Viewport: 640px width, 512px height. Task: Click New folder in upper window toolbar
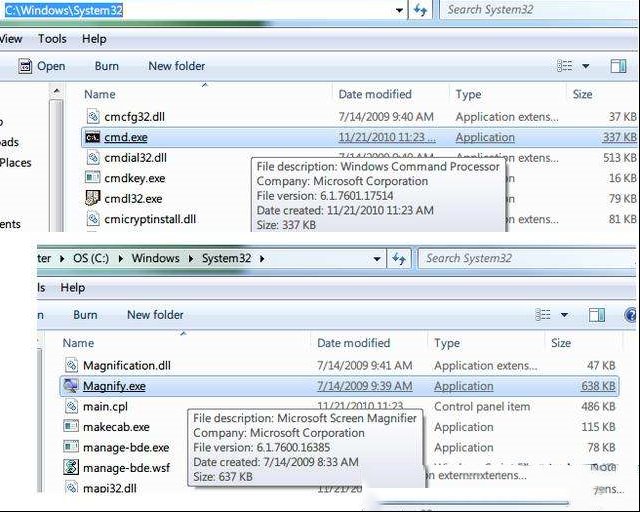point(177,66)
